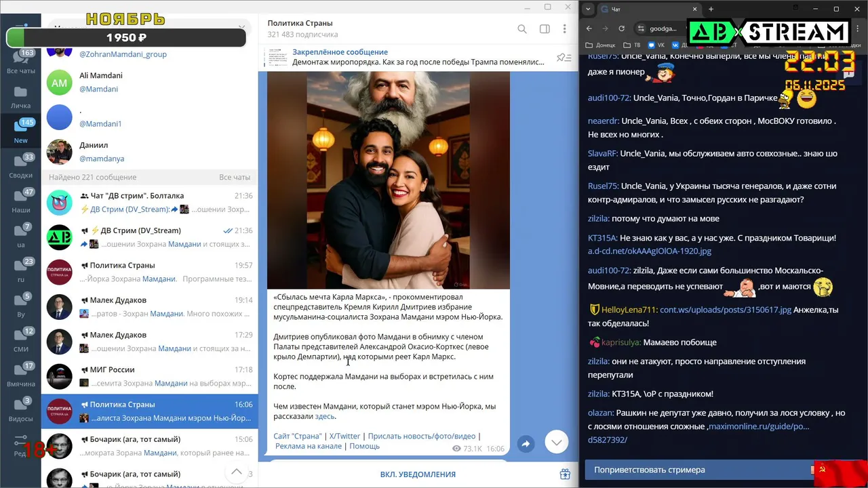Open cont.ws uploads link from HelloyLena711
The image size is (868, 488).
(x=726, y=310)
